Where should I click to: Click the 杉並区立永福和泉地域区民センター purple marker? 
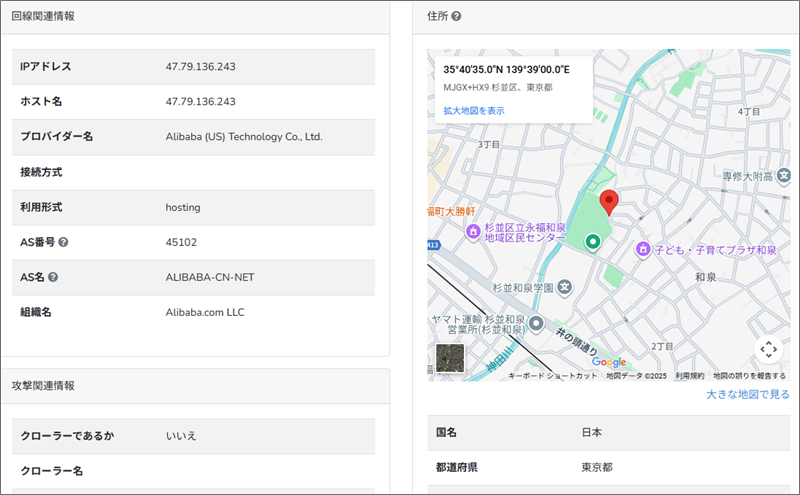[x=473, y=232]
